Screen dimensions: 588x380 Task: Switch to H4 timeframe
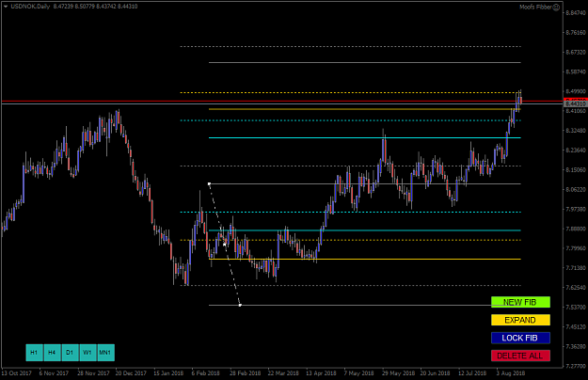point(52,353)
